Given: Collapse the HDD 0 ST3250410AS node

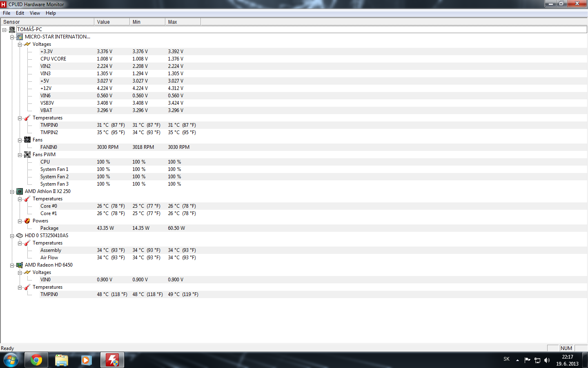Looking at the screenshot, I should 12,236.
